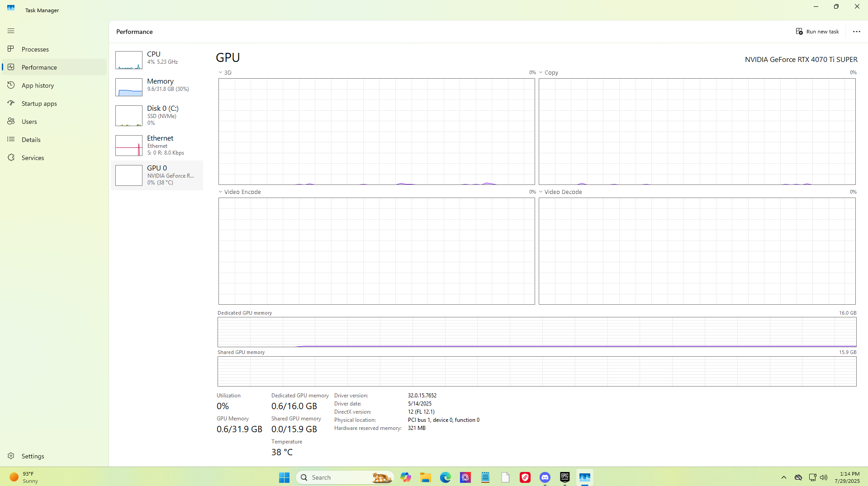Click the taskbar Search box
The width and height of the screenshot is (868, 486).
point(345,477)
